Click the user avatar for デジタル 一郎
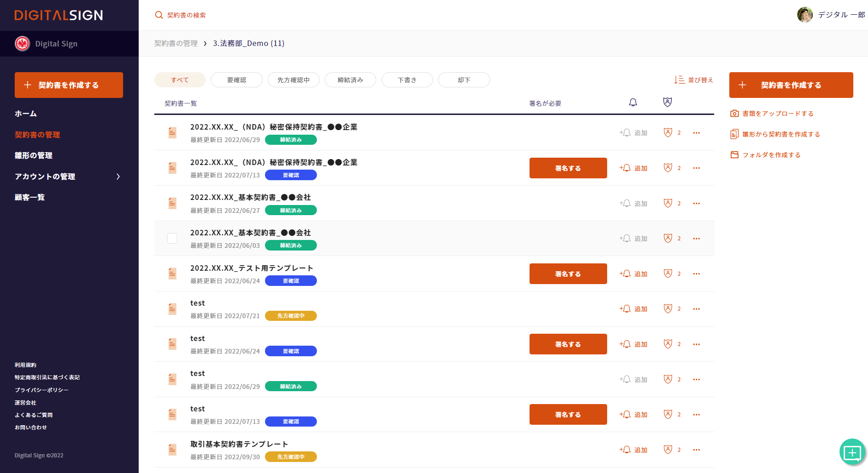The height and width of the screenshot is (473, 868). 805,15
